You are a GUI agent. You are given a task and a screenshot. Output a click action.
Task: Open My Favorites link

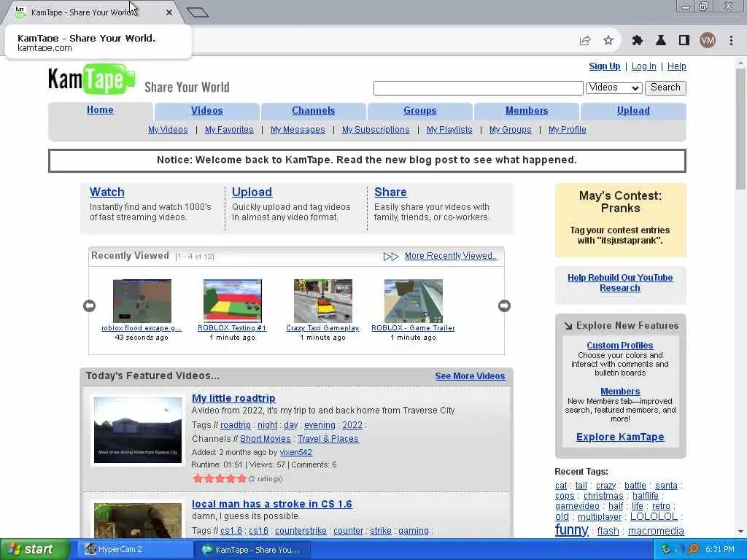point(229,130)
